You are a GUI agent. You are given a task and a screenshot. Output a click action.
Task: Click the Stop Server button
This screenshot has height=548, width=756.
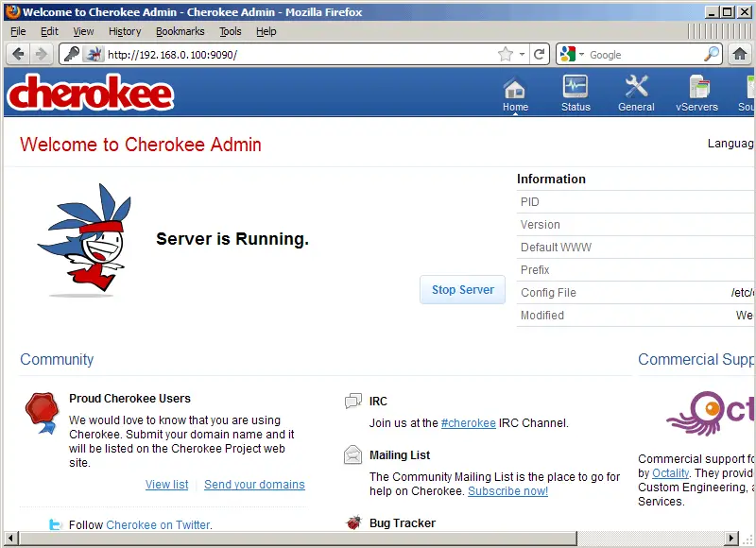(462, 290)
